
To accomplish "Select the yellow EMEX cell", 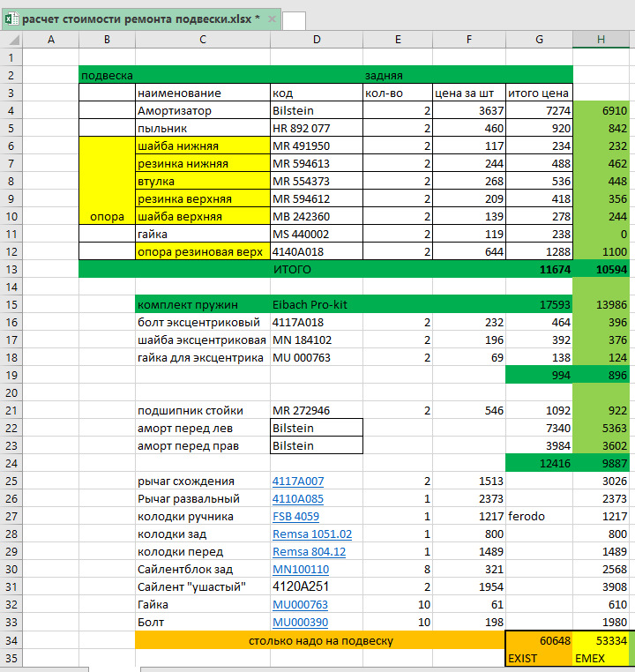I will click(x=601, y=658).
